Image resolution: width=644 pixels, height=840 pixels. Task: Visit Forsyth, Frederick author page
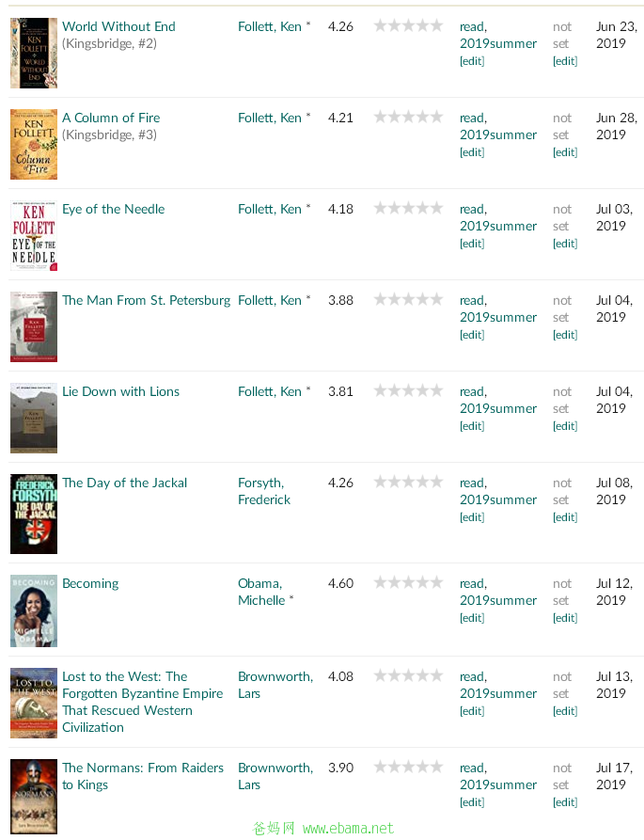tap(264, 491)
